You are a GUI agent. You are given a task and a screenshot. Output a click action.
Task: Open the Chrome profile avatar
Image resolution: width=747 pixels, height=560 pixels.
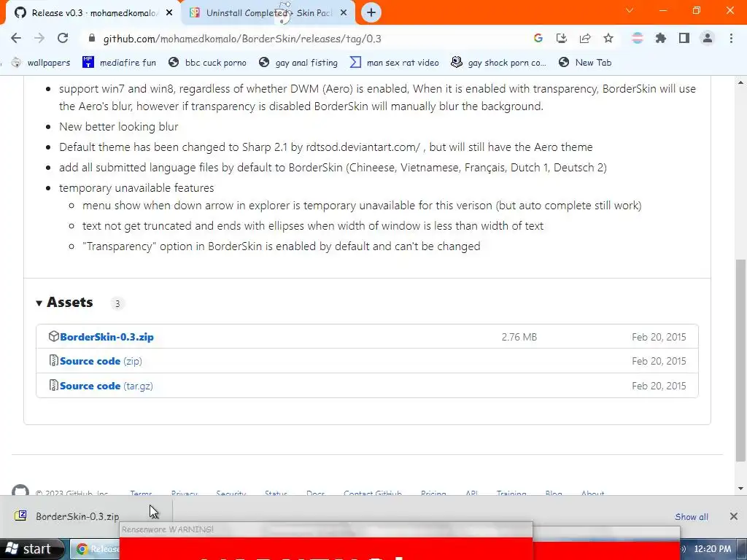coord(708,38)
